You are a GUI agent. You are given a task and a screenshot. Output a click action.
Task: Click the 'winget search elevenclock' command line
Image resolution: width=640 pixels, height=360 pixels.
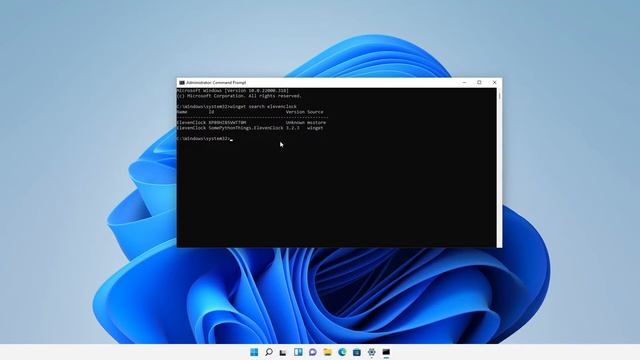[x=237, y=107]
